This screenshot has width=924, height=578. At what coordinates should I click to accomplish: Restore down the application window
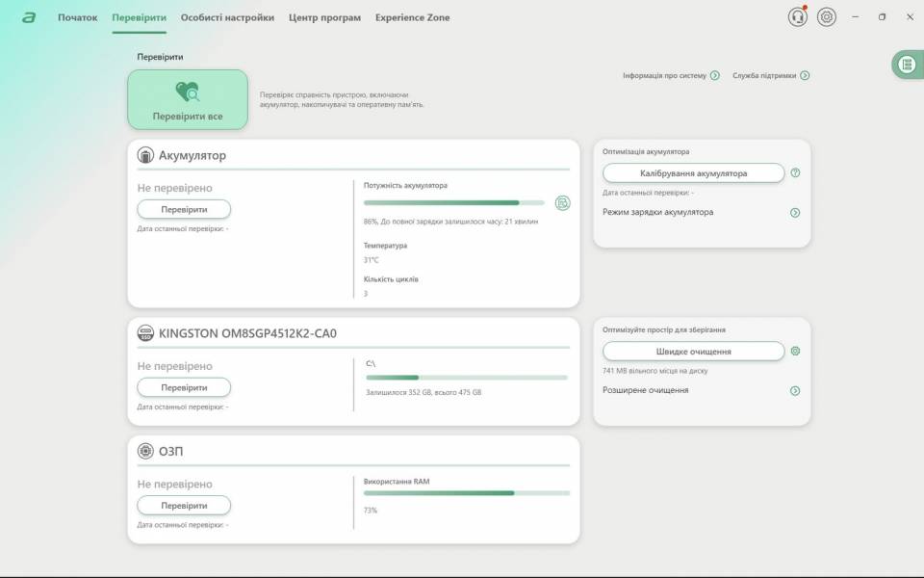883,17
